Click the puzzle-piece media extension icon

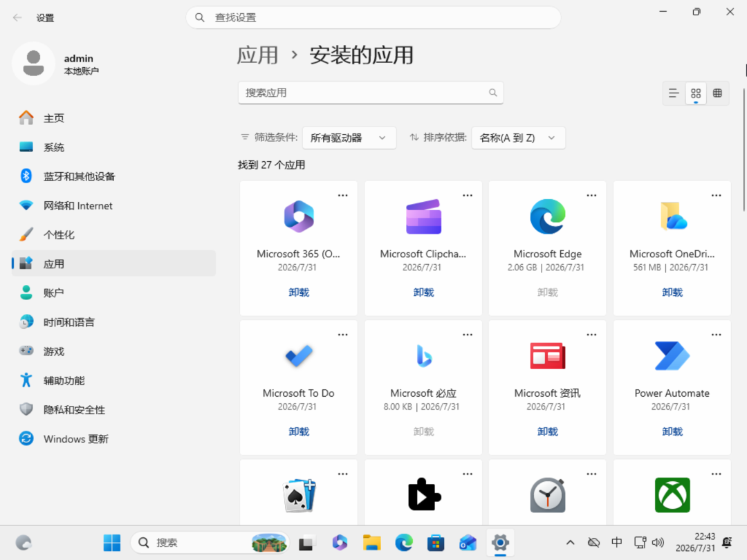424,494
